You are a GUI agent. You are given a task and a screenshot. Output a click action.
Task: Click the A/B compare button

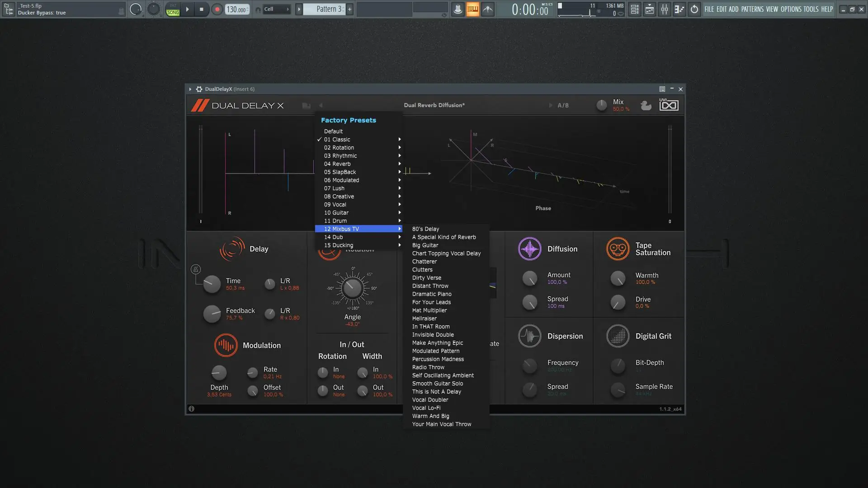coord(563,105)
